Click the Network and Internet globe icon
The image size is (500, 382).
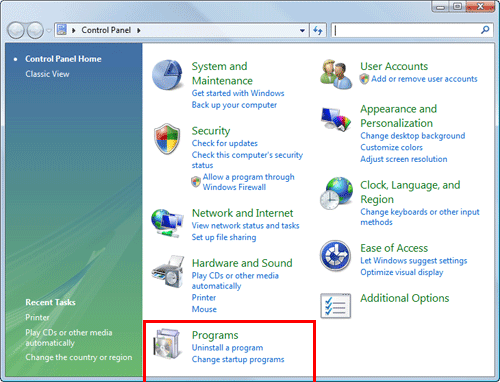click(167, 223)
